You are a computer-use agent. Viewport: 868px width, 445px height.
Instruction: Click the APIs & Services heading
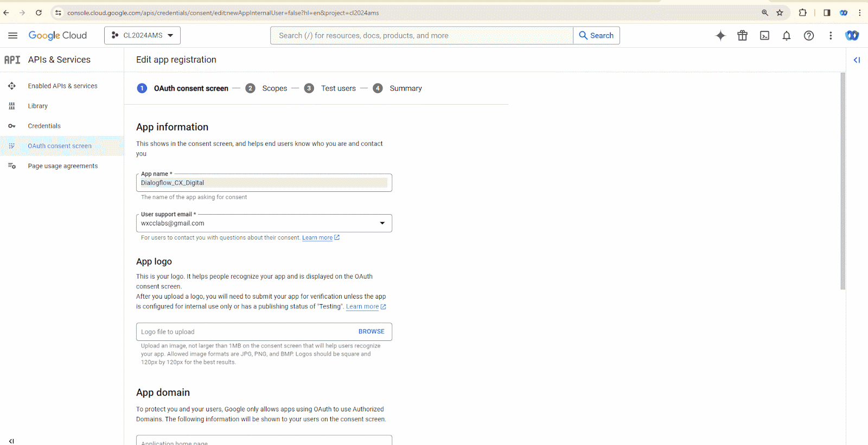tap(59, 60)
